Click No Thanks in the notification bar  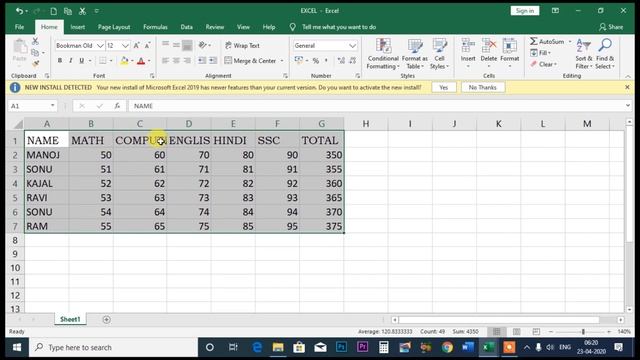point(482,87)
